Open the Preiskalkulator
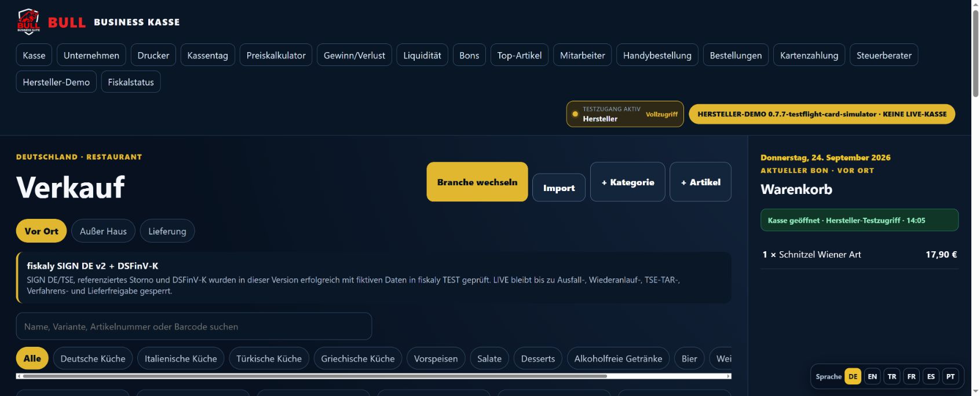Image resolution: width=980 pixels, height=396 pixels. tap(276, 55)
